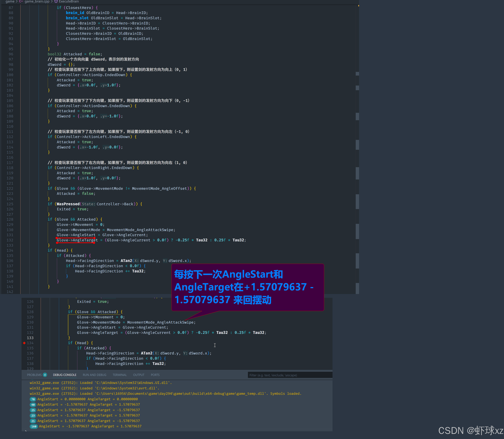This screenshot has width=504, height=439.
Task: Open the game_brain.cpp breadcrumb dropdown
Action: pyautogui.click(x=37, y=1)
